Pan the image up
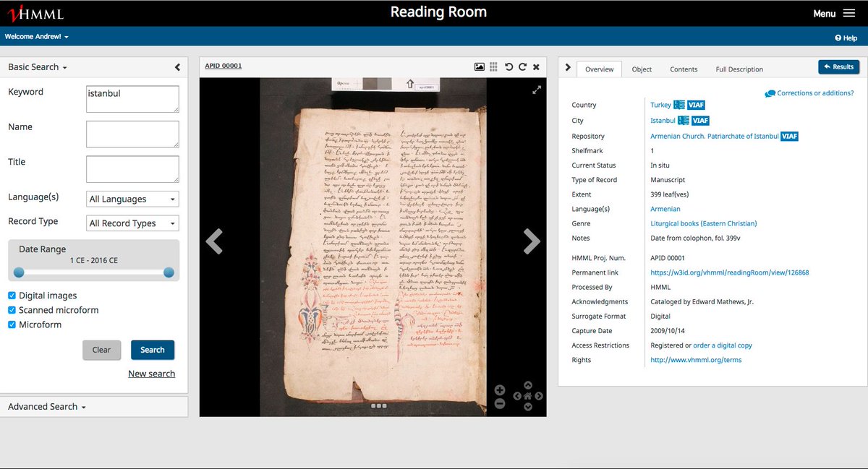Screen dimensions: 868x469 point(528,385)
